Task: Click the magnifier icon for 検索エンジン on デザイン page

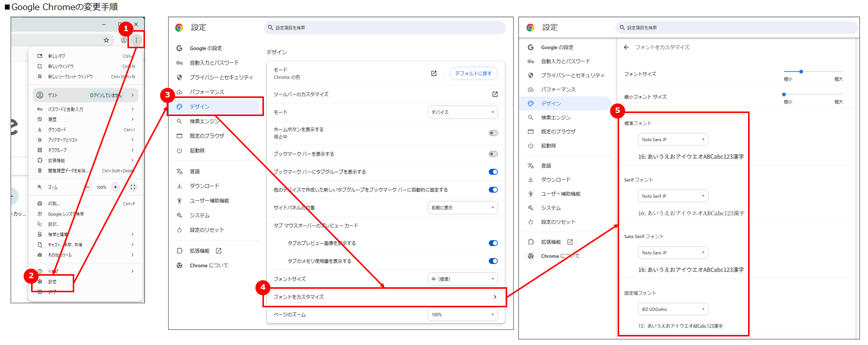Action: [x=179, y=121]
